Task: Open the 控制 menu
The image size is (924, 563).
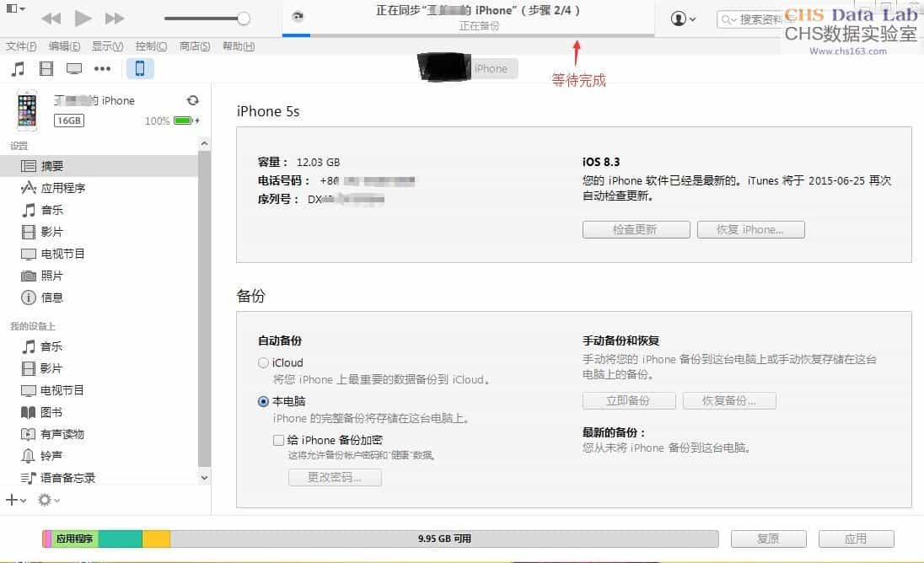Action: (x=151, y=46)
